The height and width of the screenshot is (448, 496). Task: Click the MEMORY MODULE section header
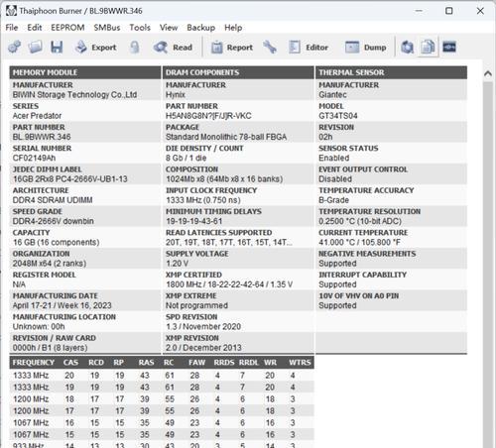[85, 72]
